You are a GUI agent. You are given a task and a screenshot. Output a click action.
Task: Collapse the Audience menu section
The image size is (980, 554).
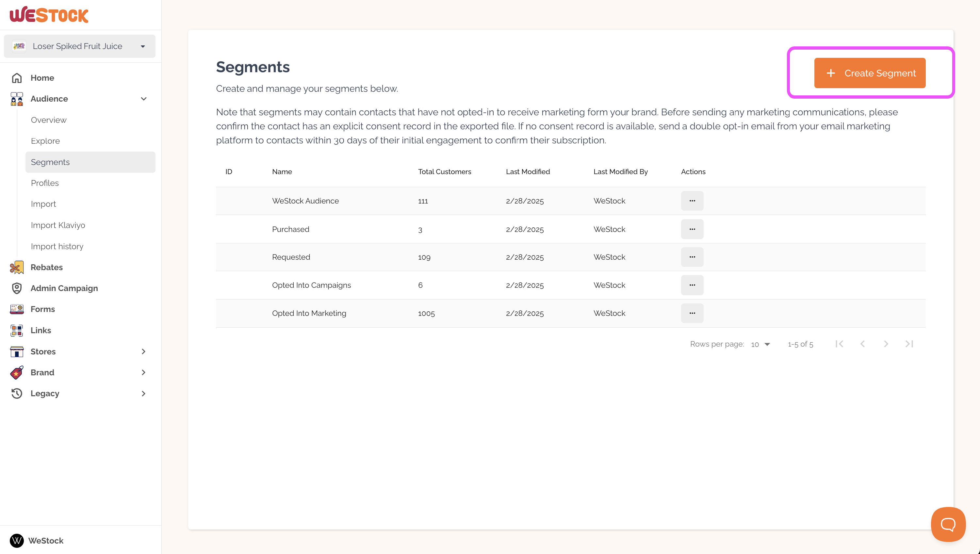coord(143,99)
